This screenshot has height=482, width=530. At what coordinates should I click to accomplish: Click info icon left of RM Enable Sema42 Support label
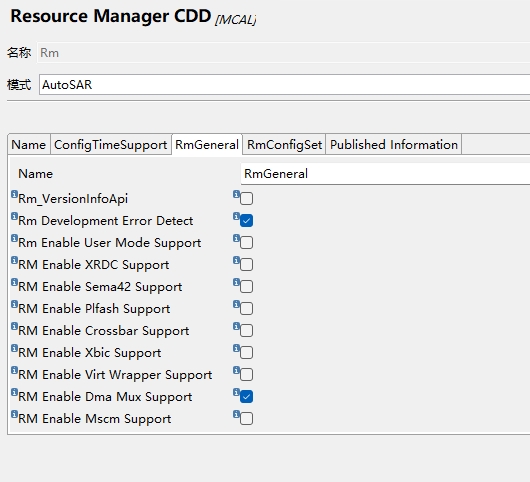click(x=14, y=282)
